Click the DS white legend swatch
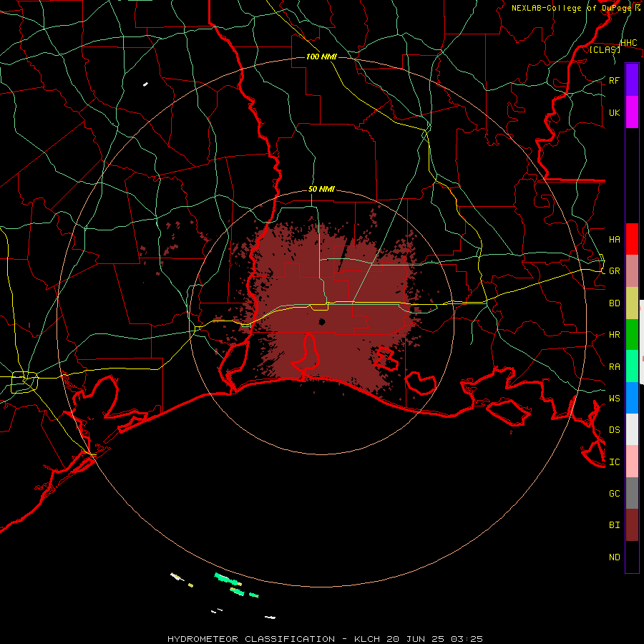Screen dimensions: 644x644 click(x=632, y=429)
